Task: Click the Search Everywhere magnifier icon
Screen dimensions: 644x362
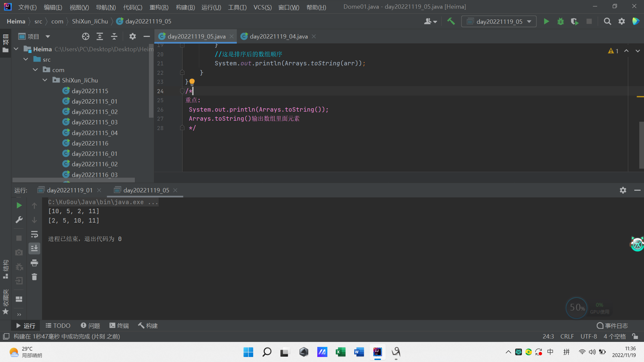Action: pos(607,21)
